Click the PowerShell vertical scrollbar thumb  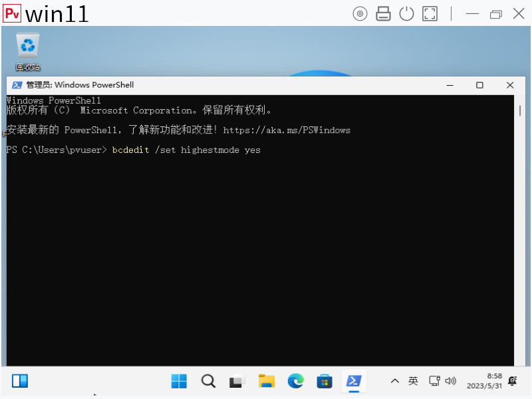[520, 110]
